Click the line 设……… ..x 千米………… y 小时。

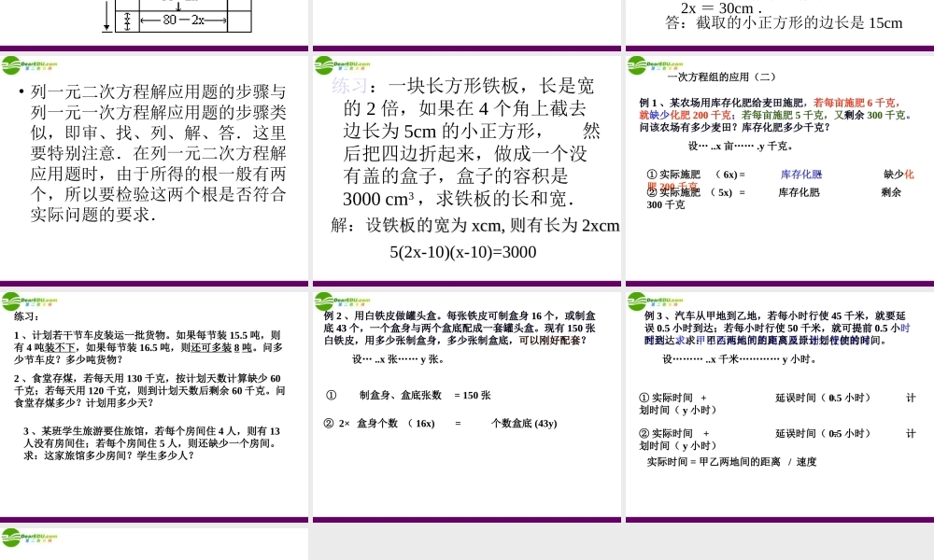pos(739,359)
